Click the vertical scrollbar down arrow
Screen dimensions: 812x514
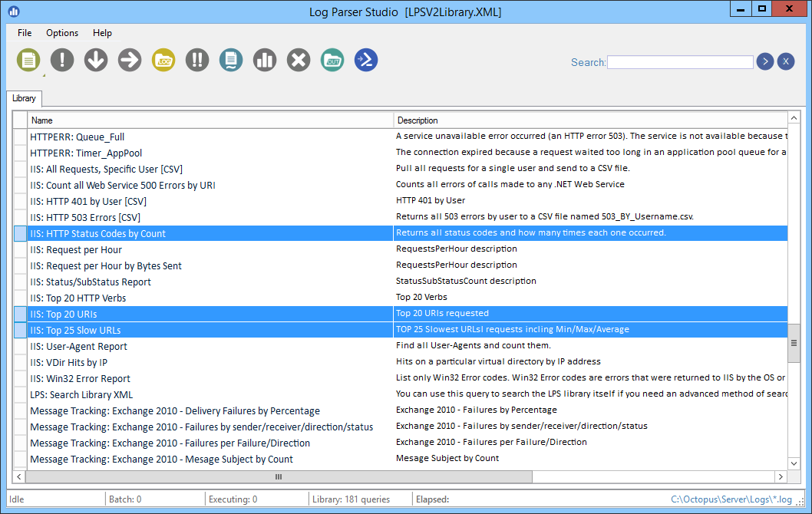[794, 463]
